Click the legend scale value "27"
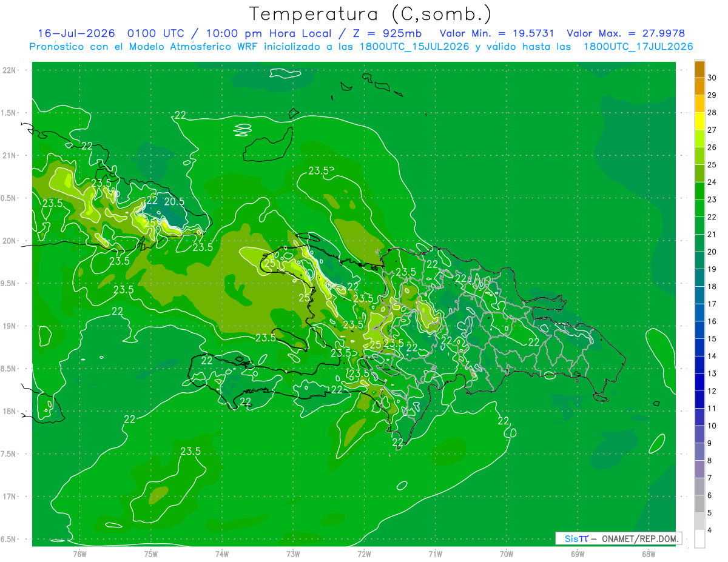This screenshot has height=562, width=728. [712, 130]
